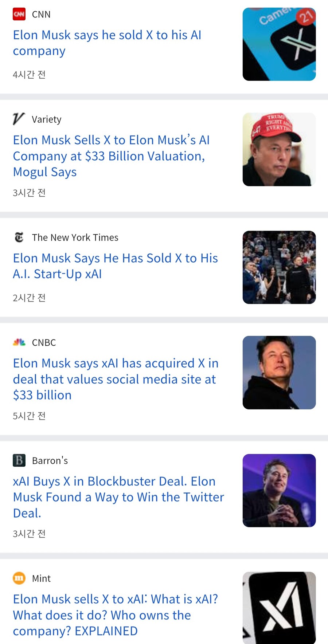The image size is (328, 644).
Task: Select The New York Times source name
Action: tap(75, 237)
